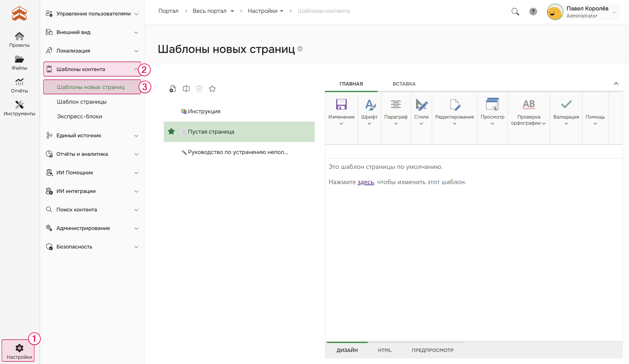The image size is (629, 364).
Task: Open the Параграф settings in ribbon
Action: (396, 111)
